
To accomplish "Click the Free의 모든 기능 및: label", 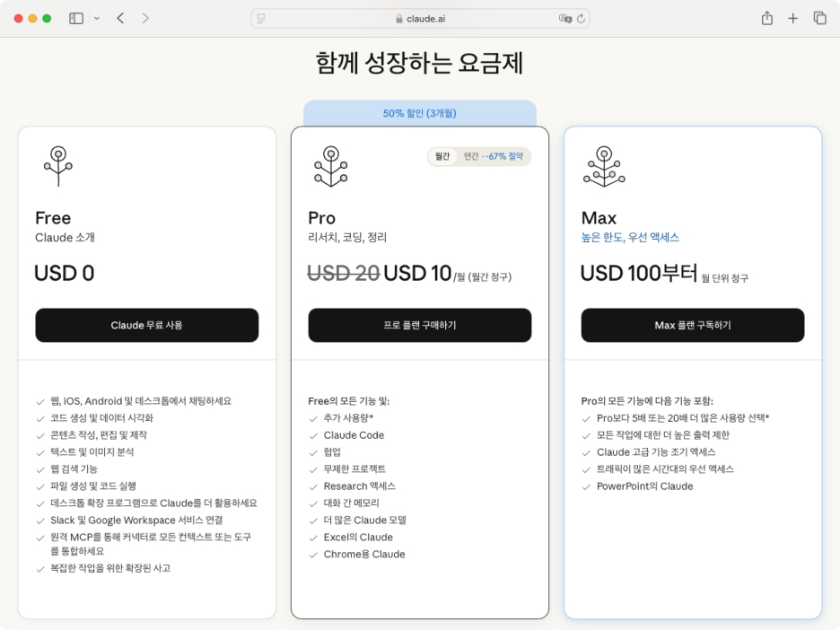I will tap(349, 401).
